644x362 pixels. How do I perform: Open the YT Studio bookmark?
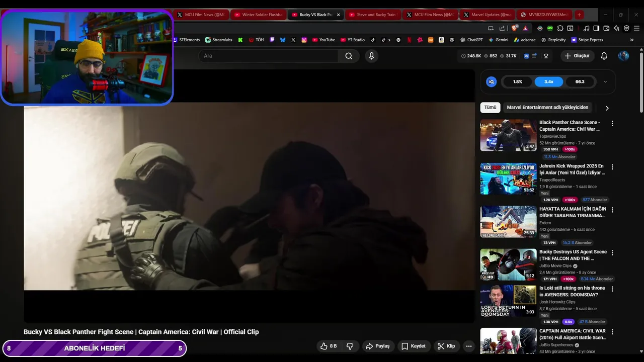(352, 40)
